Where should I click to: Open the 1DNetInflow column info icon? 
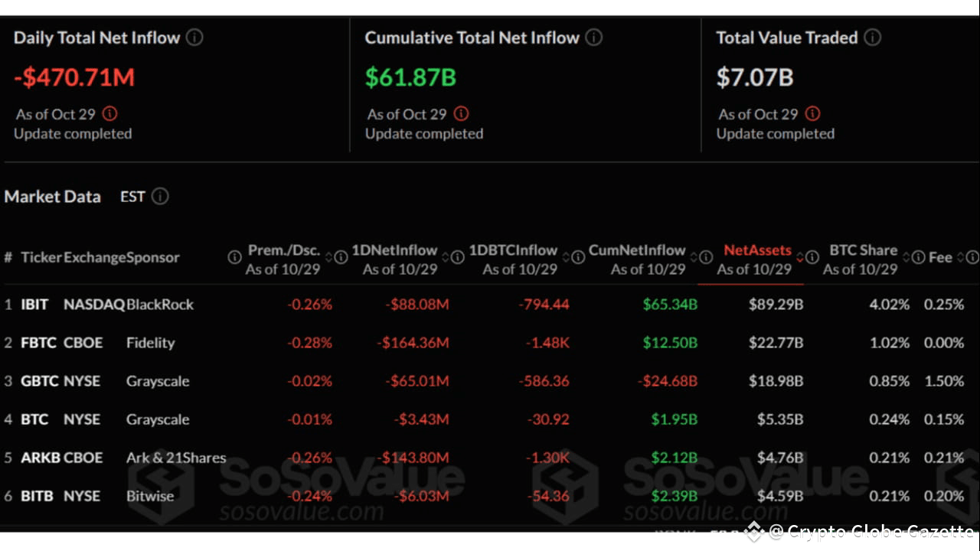coord(457,258)
